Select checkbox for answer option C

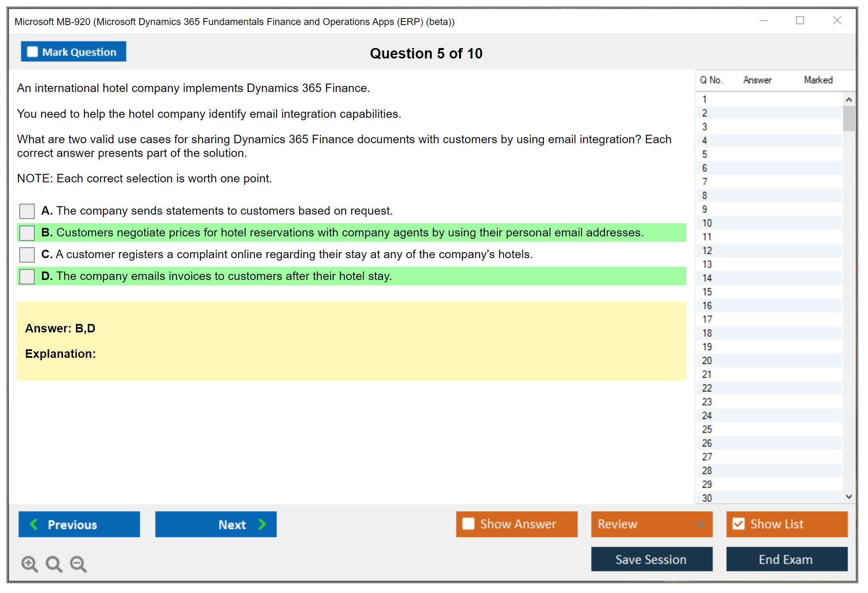[27, 255]
